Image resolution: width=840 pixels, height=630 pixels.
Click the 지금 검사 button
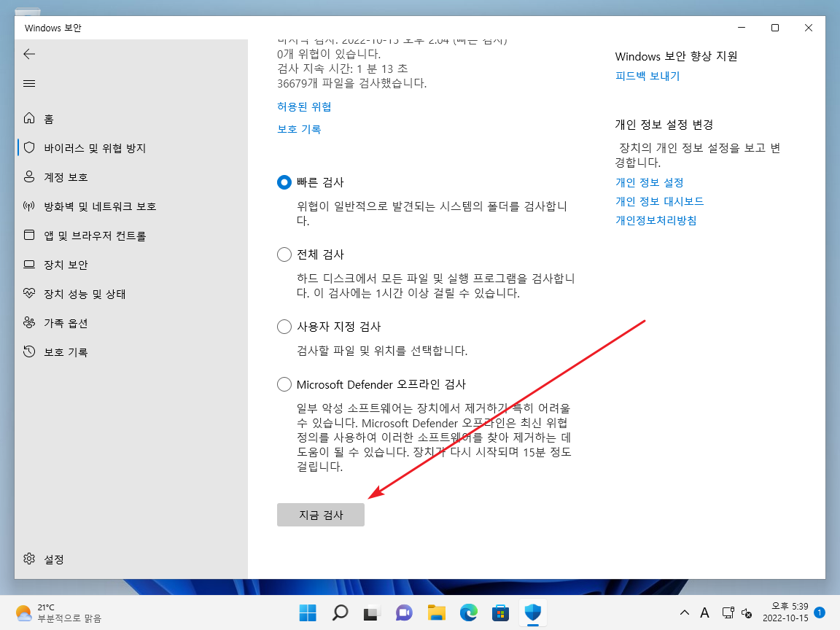point(320,515)
